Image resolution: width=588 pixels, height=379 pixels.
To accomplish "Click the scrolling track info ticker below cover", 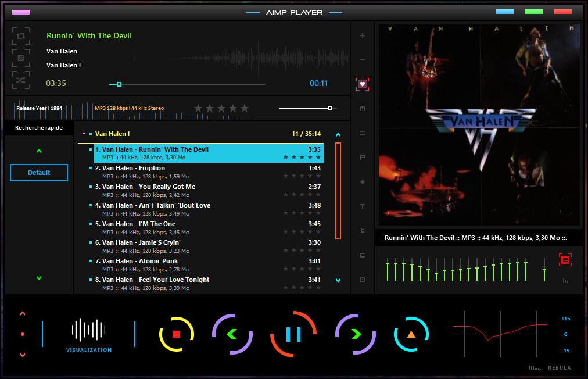I will click(474, 238).
